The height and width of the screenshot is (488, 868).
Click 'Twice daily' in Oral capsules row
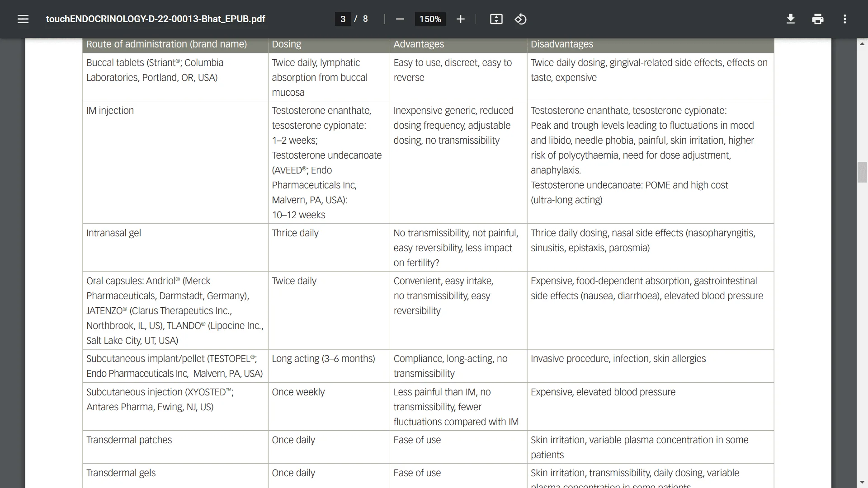(x=294, y=281)
